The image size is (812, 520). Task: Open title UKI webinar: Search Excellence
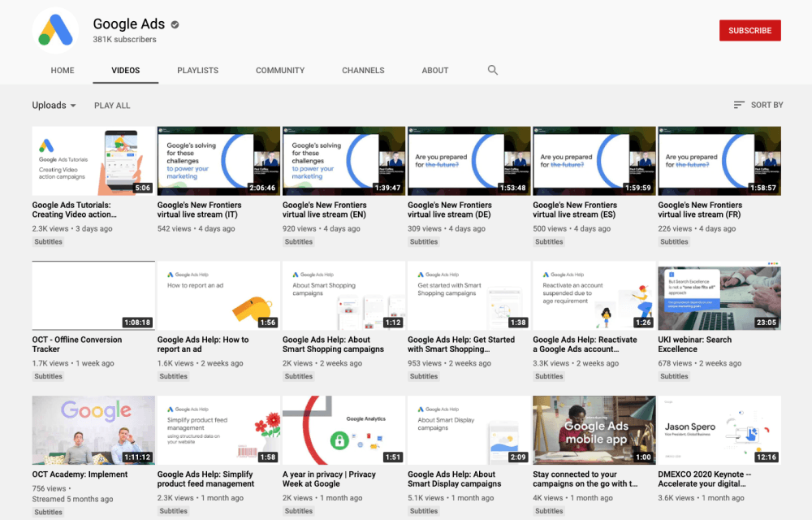point(695,344)
